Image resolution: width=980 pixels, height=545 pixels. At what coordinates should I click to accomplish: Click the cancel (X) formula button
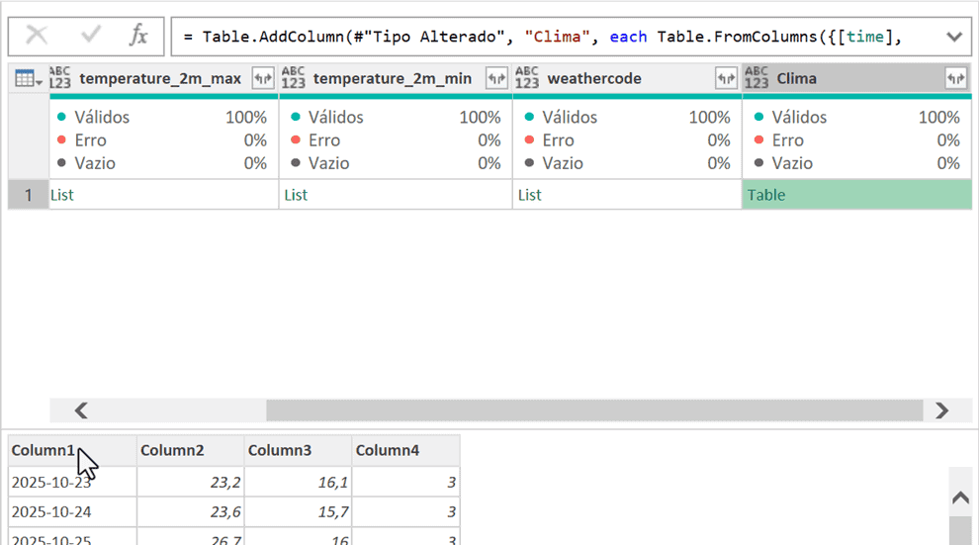point(37,36)
